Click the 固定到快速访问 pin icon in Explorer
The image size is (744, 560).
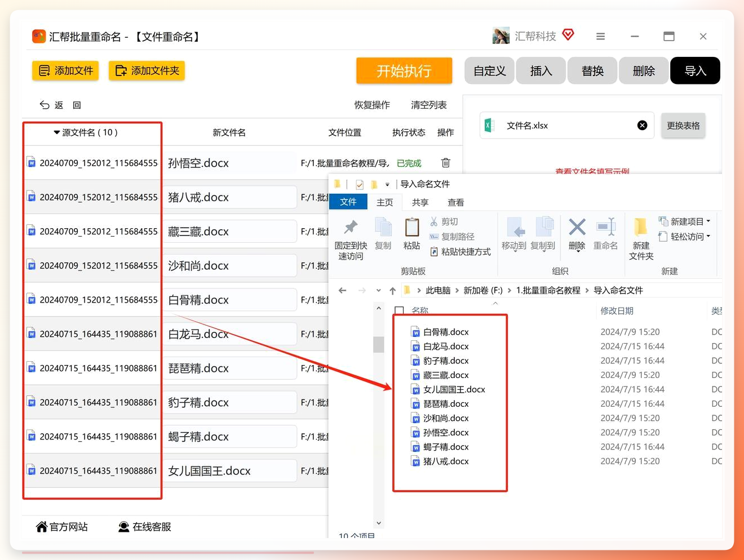point(351,227)
